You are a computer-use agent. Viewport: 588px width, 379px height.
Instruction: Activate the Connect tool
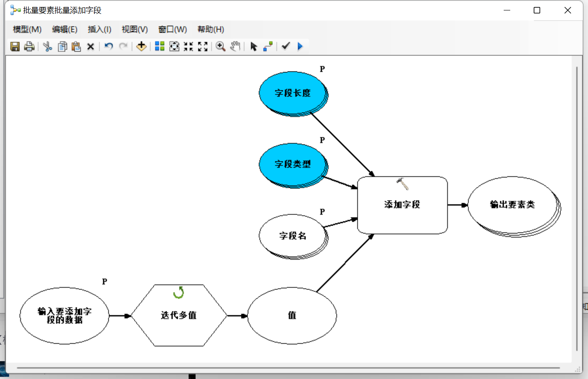pyautogui.click(x=268, y=47)
